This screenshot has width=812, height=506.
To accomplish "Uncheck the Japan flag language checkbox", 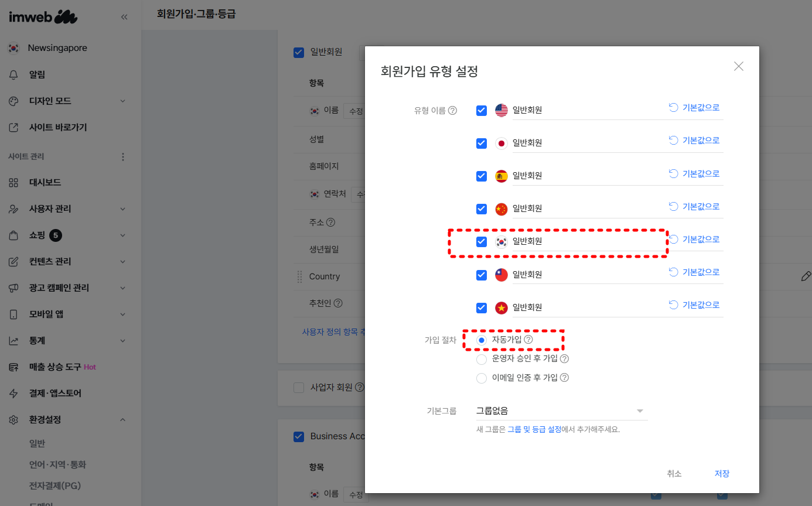I will point(482,143).
